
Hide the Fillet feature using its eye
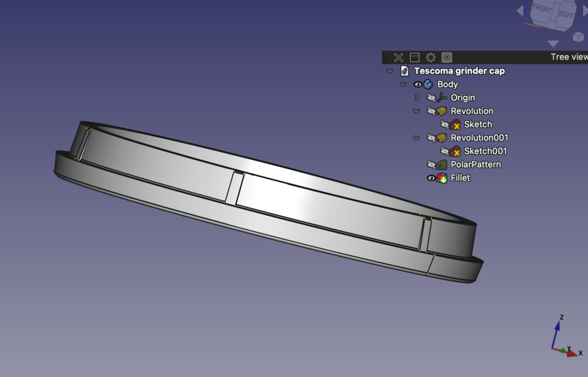[431, 178]
